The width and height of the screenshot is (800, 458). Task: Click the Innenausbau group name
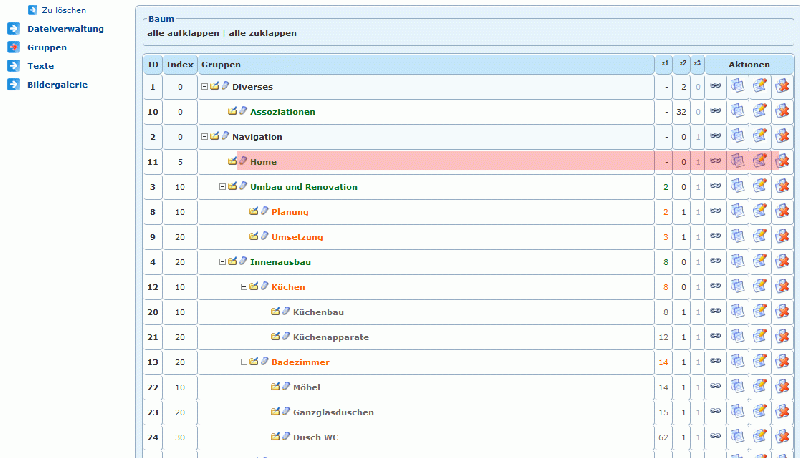tap(280, 262)
